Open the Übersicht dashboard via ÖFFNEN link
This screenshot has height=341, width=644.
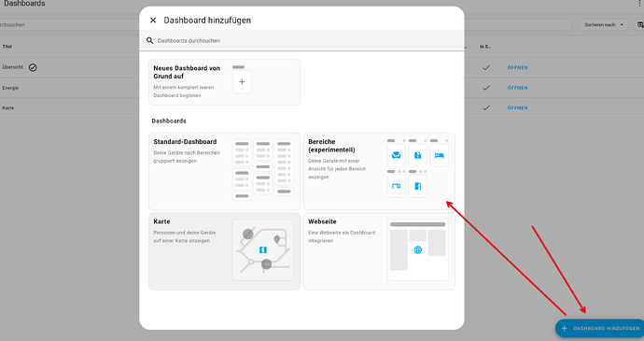[x=517, y=67]
